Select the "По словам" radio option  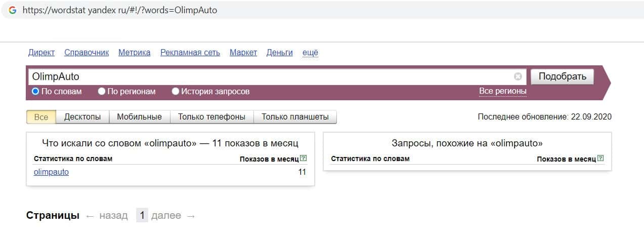click(35, 92)
